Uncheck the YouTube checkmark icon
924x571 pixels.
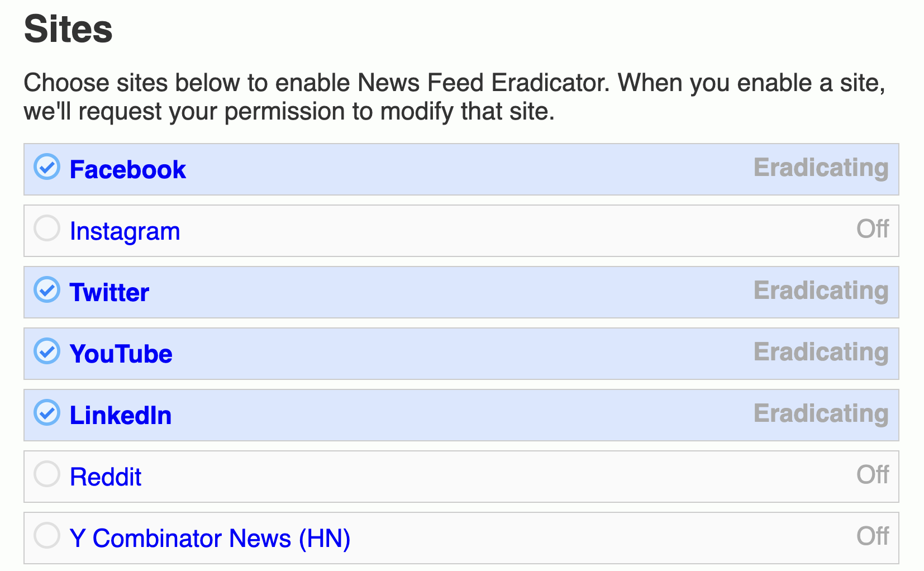point(47,351)
